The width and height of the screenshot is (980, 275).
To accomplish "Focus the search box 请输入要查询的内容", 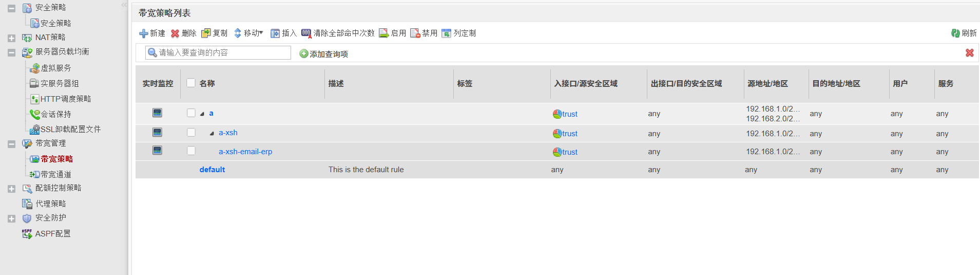I will 218,52.
